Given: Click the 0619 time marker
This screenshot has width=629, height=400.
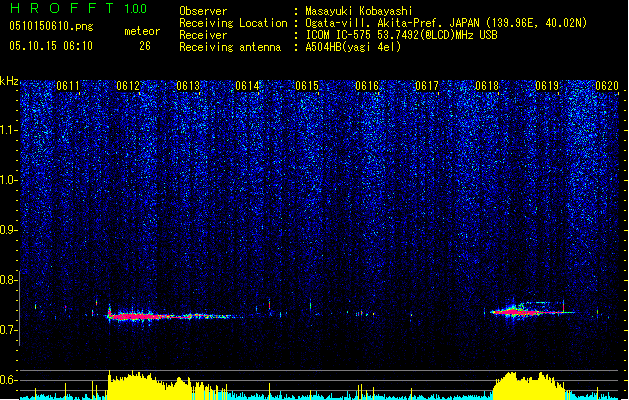Looking at the screenshot, I should (x=547, y=86).
